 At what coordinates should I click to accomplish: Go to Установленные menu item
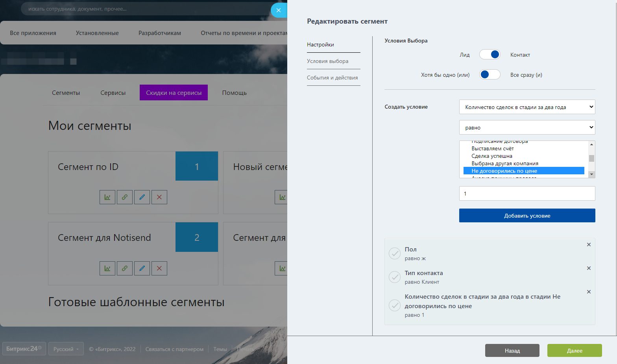97,33
